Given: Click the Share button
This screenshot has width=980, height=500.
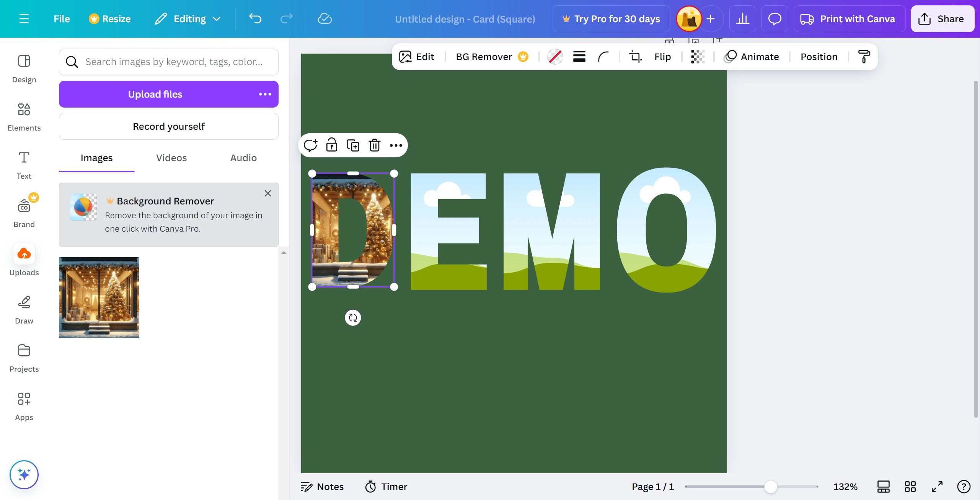Looking at the screenshot, I should coord(942,19).
